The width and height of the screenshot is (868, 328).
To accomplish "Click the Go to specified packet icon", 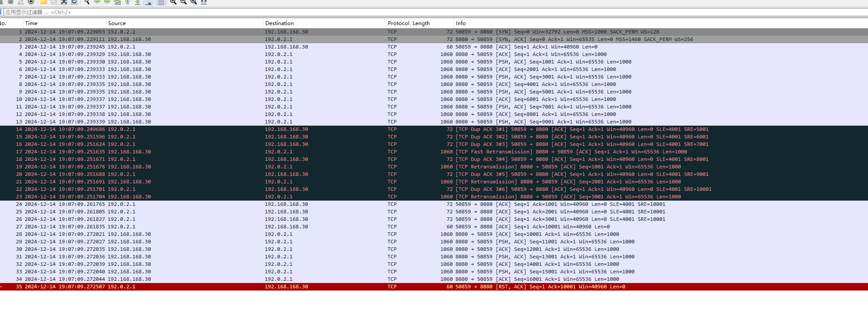I will (x=117, y=2).
